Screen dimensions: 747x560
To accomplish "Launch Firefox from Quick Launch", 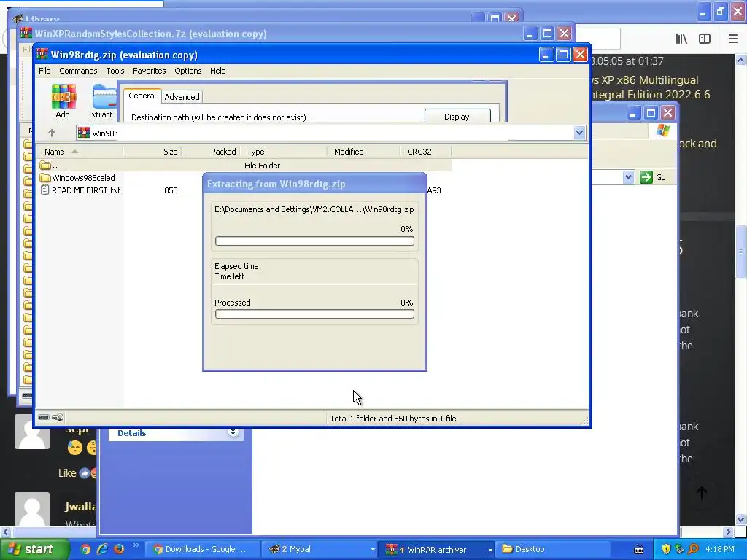I will [x=119, y=549].
